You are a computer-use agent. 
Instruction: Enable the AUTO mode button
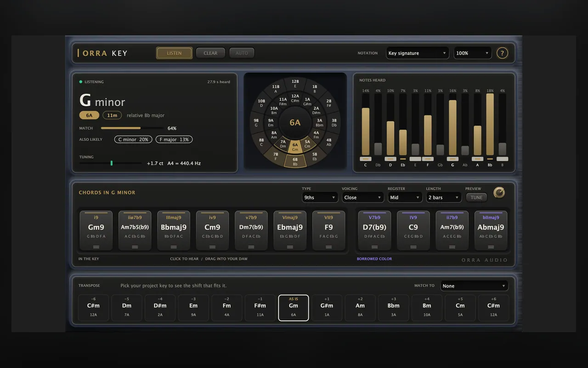coord(242,53)
